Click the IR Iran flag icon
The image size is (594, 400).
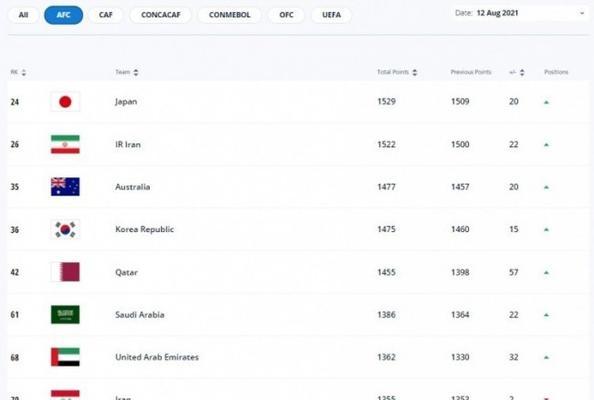[x=65, y=144]
